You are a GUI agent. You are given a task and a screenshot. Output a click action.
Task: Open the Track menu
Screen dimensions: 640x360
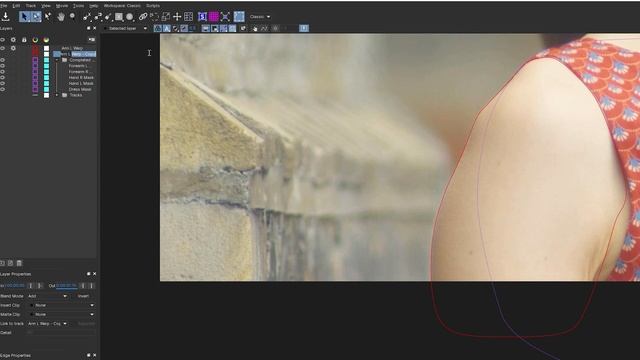(x=31, y=6)
